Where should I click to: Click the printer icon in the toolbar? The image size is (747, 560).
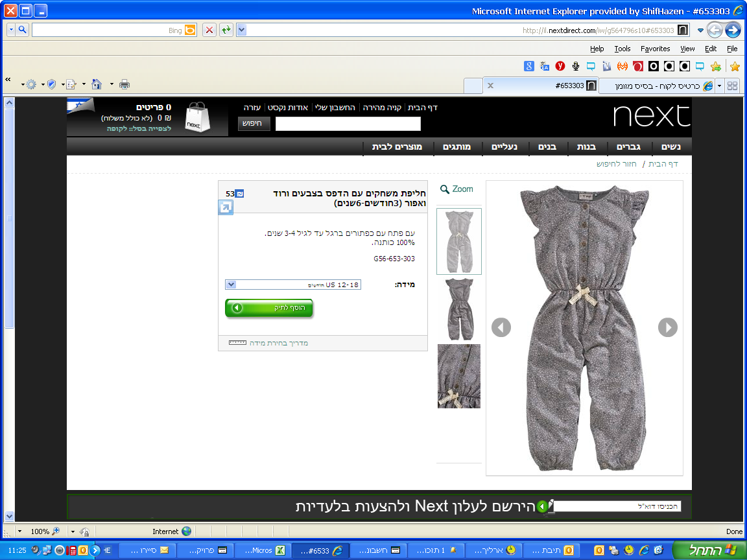pyautogui.click(x=124, y=84)
